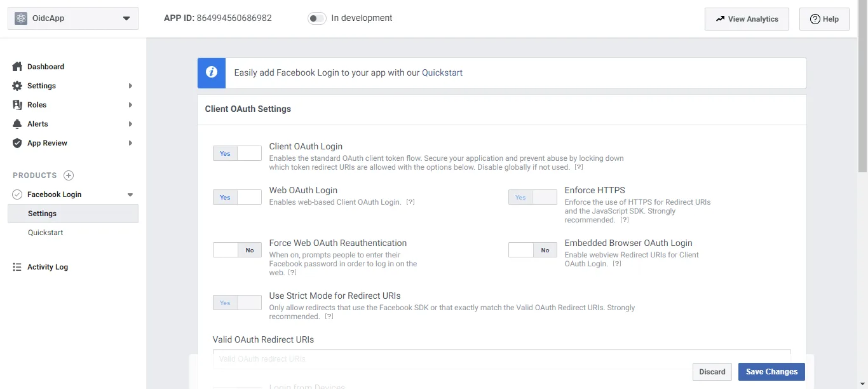Disable Client OAuth Login toggle
868x389 pixels.
(x=237, y=153)
